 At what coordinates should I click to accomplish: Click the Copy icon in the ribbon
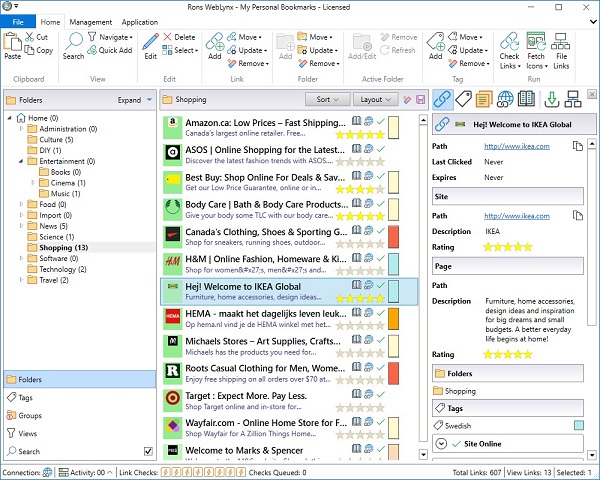[29, 50]
